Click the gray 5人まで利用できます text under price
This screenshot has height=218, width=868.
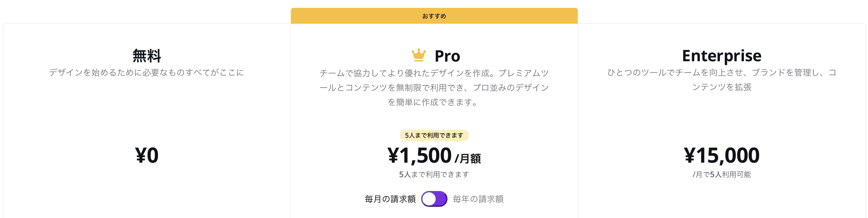coord(434,175)
